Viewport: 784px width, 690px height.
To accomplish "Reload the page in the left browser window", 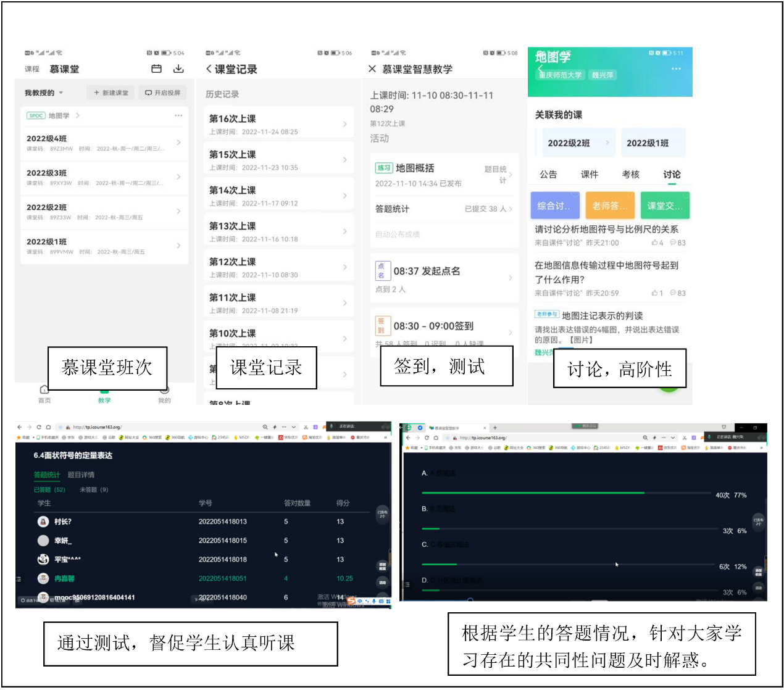I will click(x=39, y=427).
